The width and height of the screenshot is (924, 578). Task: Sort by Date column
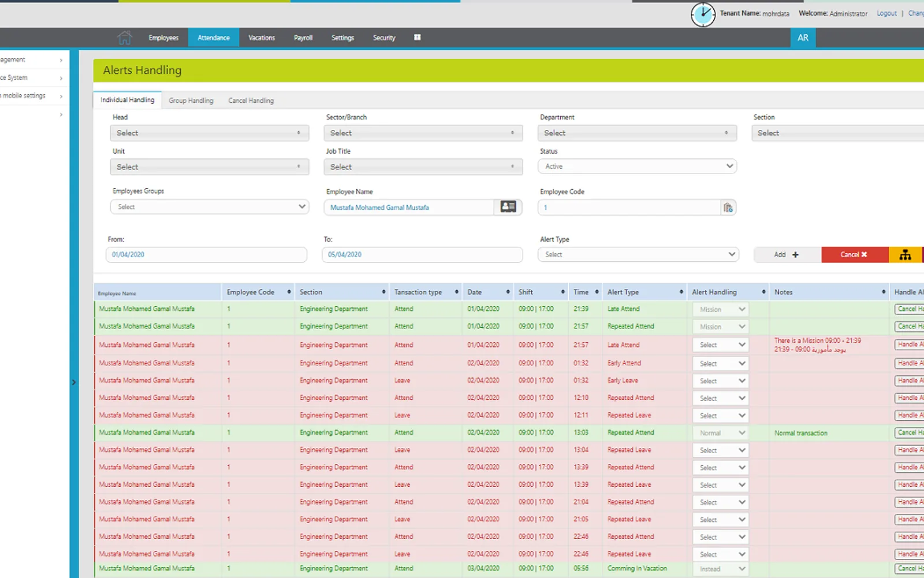click(x=488, y=292)
